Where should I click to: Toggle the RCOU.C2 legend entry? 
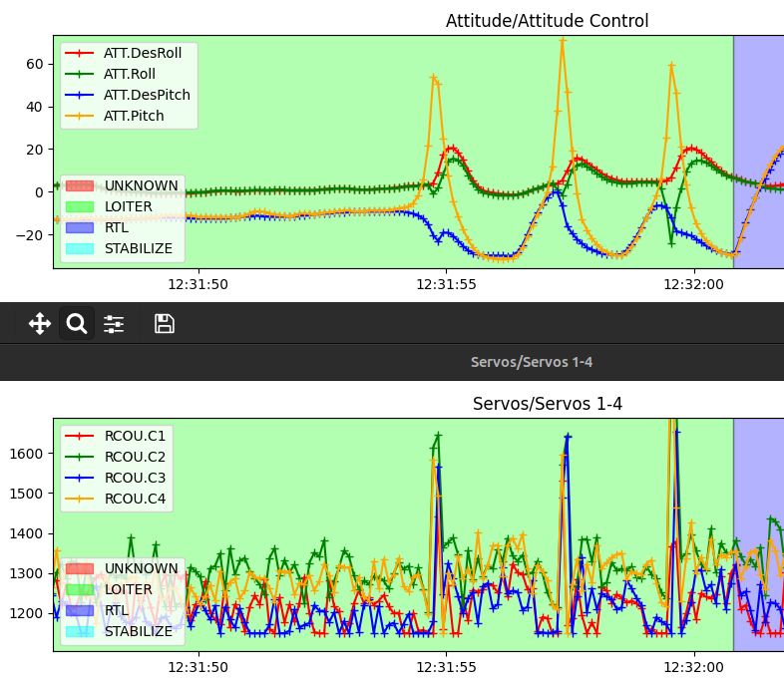click(135, 457)
